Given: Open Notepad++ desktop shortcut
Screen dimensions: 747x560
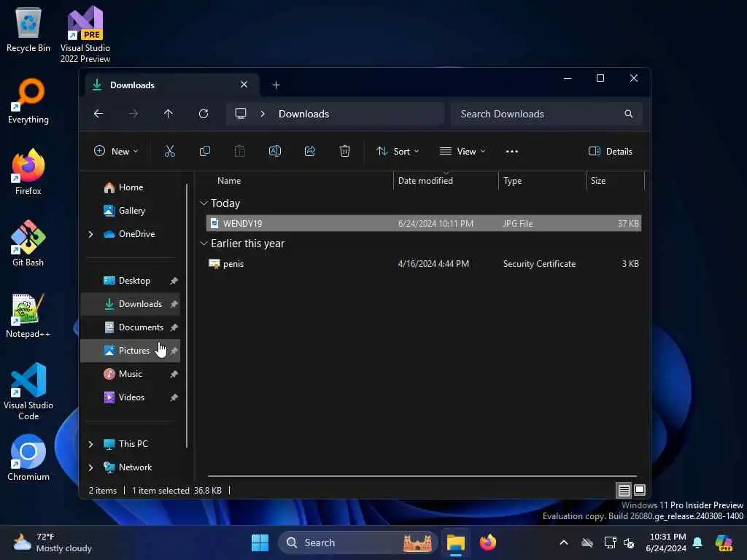Looking at the screenshot, I should [x=28, y=315].
